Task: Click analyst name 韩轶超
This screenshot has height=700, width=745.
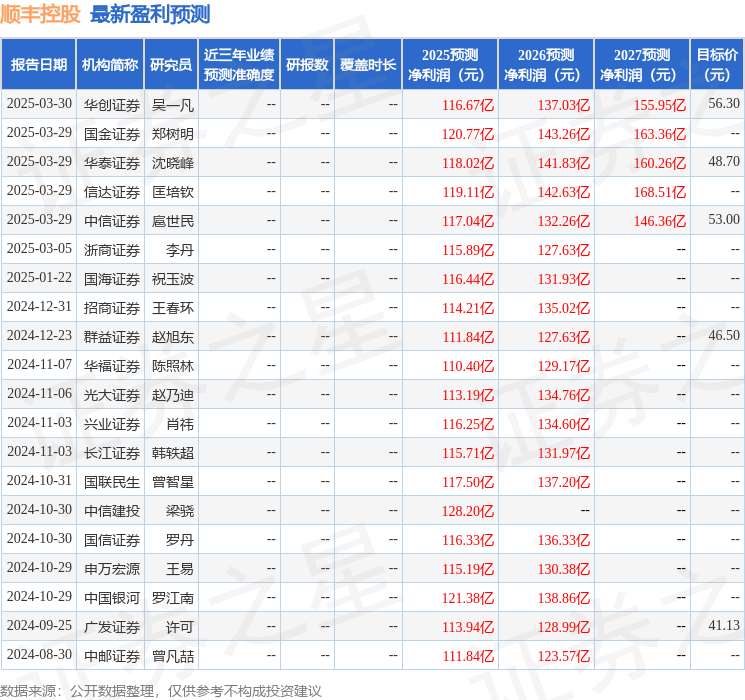Action: click(x=172, y=452)
